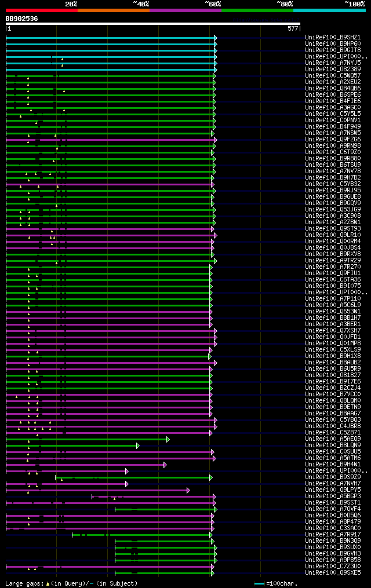Open hit UniRef100_C5WQ57
This screenshot has width=371, height=588.
point(333,76)
